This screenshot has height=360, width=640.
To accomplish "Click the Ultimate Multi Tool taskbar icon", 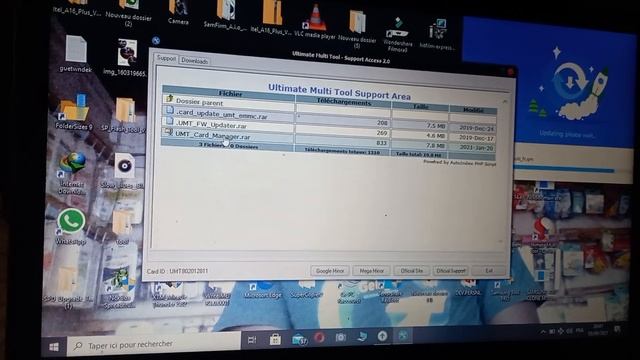I will 403,336.
